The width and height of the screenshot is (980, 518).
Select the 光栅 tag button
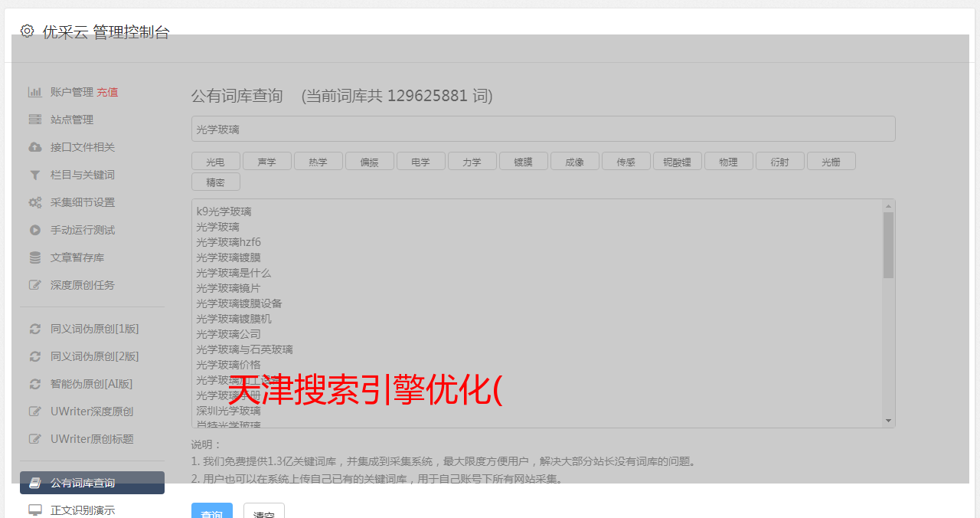tap(831, 161)
